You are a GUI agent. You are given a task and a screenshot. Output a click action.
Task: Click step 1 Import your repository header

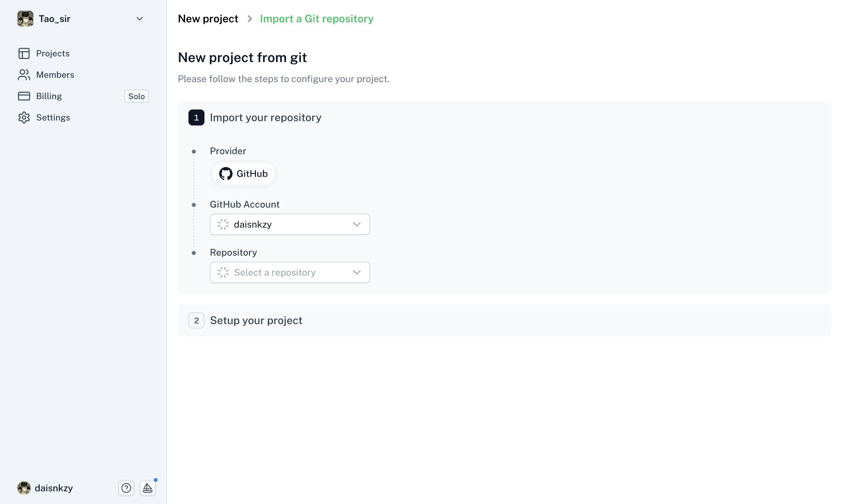coord(265,117)
